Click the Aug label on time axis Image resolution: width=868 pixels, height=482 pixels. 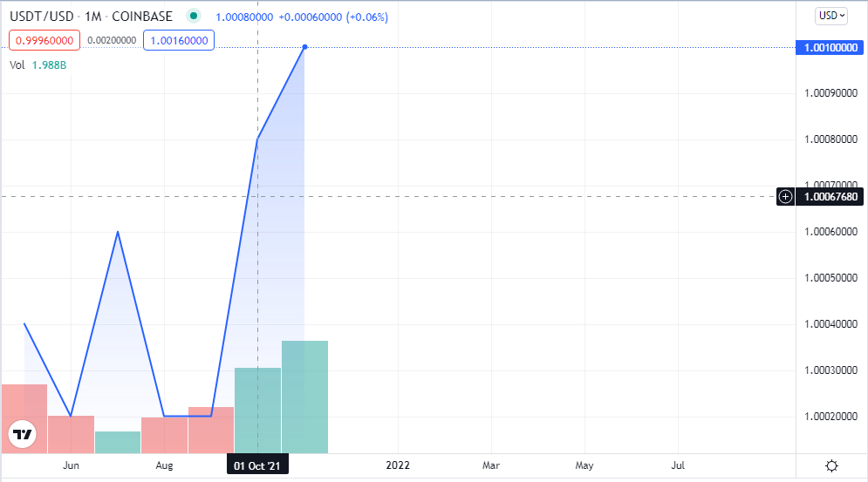click(x=164, y=465)
